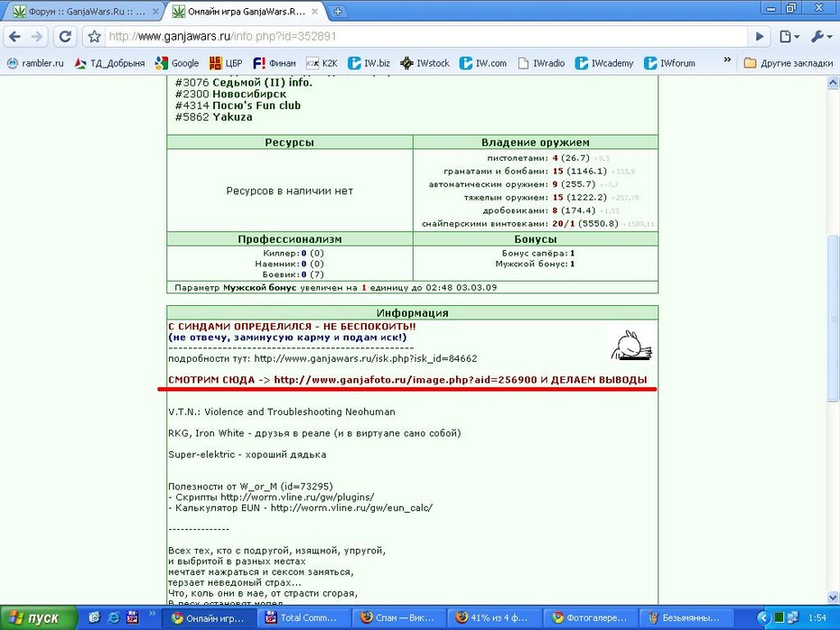Switch to the Форум GanjaWars tab
This screenshot has height=630, width=840.
tap(79, 11)
